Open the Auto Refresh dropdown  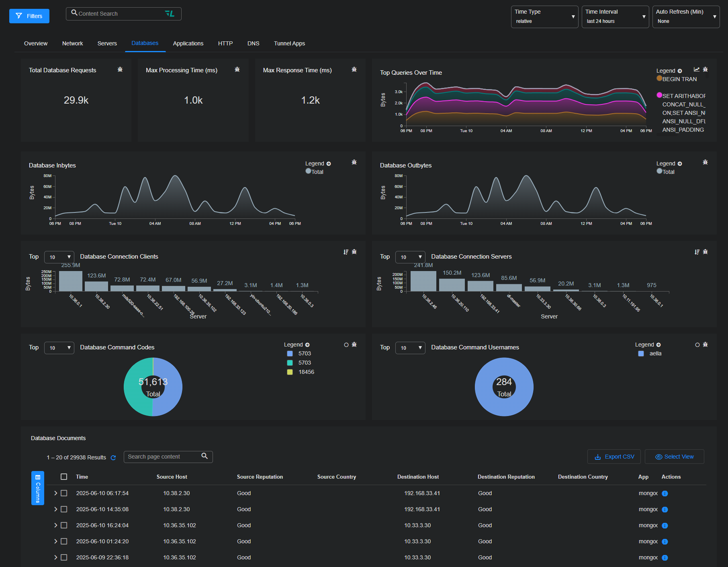pos(685,17)
